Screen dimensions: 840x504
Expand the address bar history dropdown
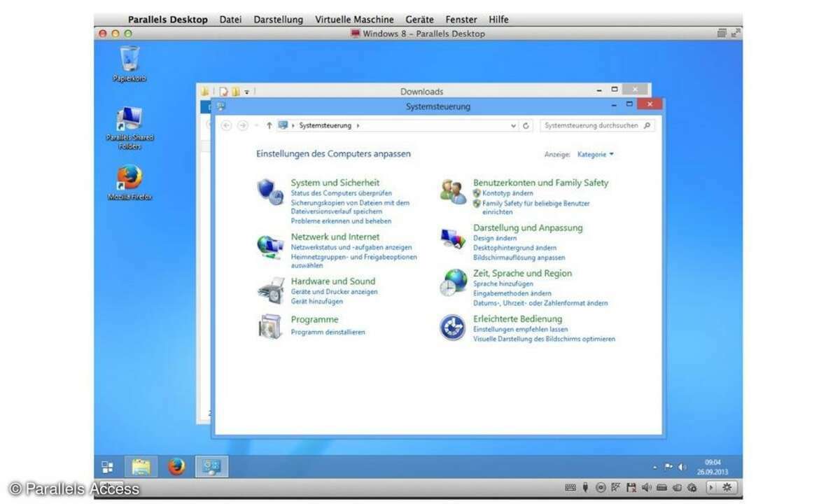tap(514, 126)
